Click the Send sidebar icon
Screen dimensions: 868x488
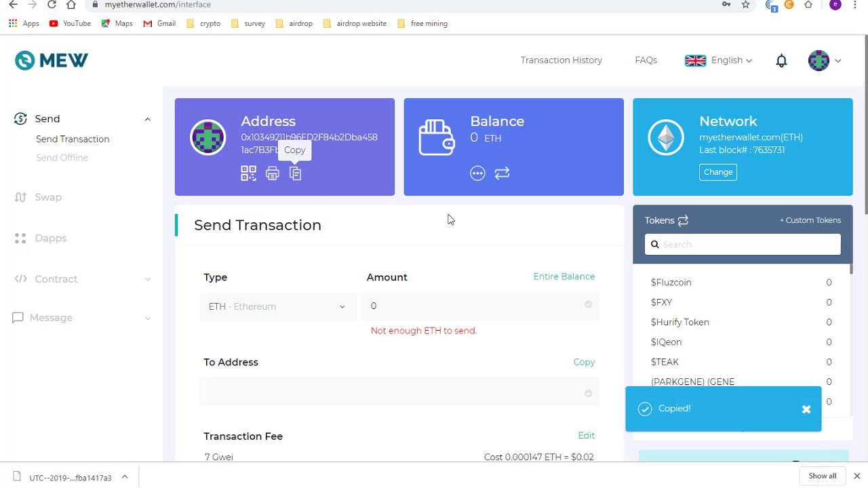(x=20, y=119)
